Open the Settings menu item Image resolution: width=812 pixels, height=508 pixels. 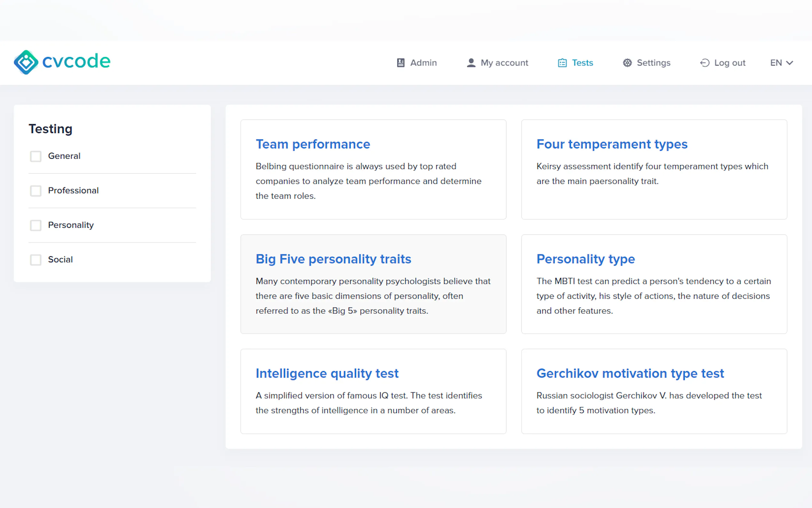(x=653, y=63)
